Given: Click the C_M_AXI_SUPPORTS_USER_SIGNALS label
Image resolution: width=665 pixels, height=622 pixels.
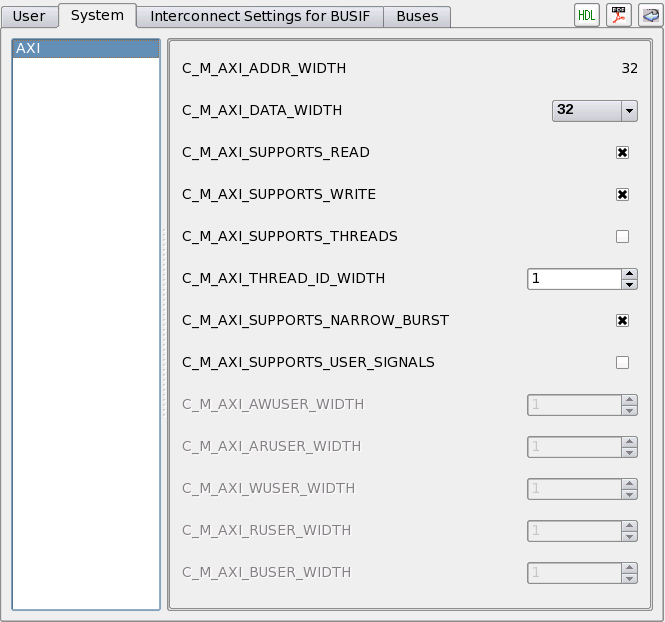Looking at the screenshot, I should (x=308, y=362).
